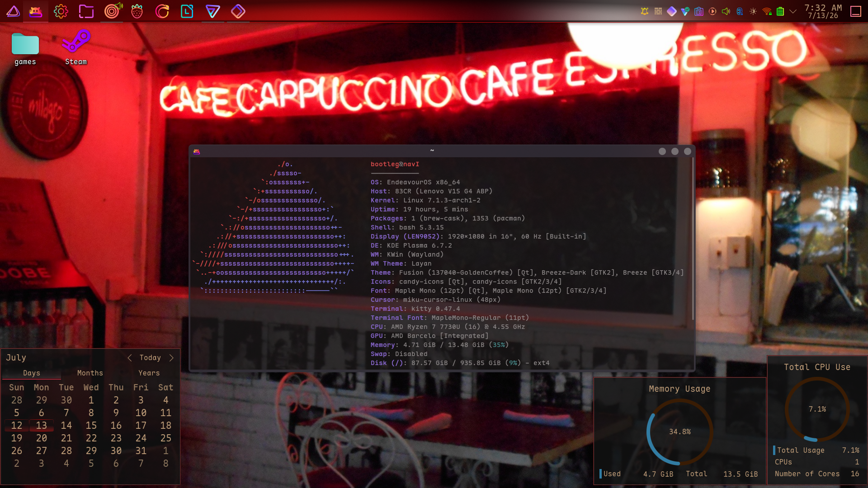Click the '4.7 GiB' used memory value
868x488 pixels.
click(x=658, y=474)
